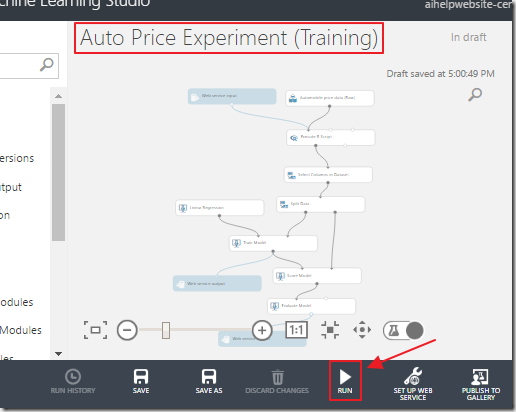
Task: Expand module list up arrow
Action: [x=58, y=96]
